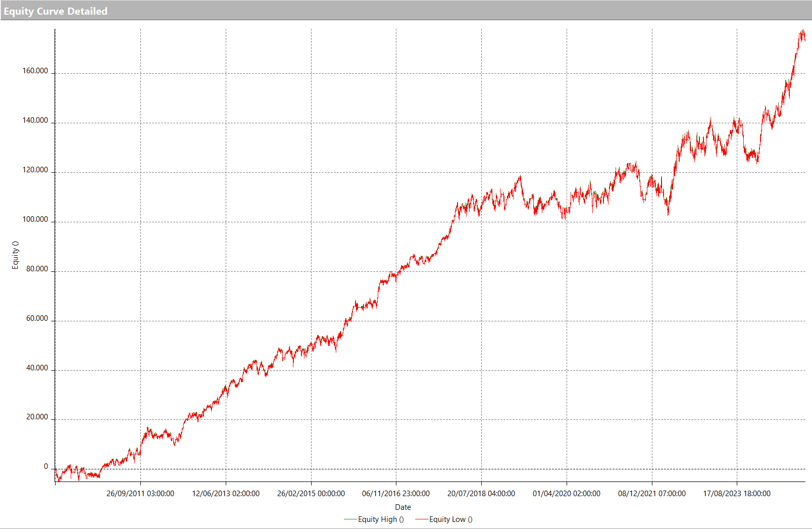The height and width of the screenshot is (529, 812).
Task: Click the 12/06/2013 02:00:00 date label
Action: (226, 494)
